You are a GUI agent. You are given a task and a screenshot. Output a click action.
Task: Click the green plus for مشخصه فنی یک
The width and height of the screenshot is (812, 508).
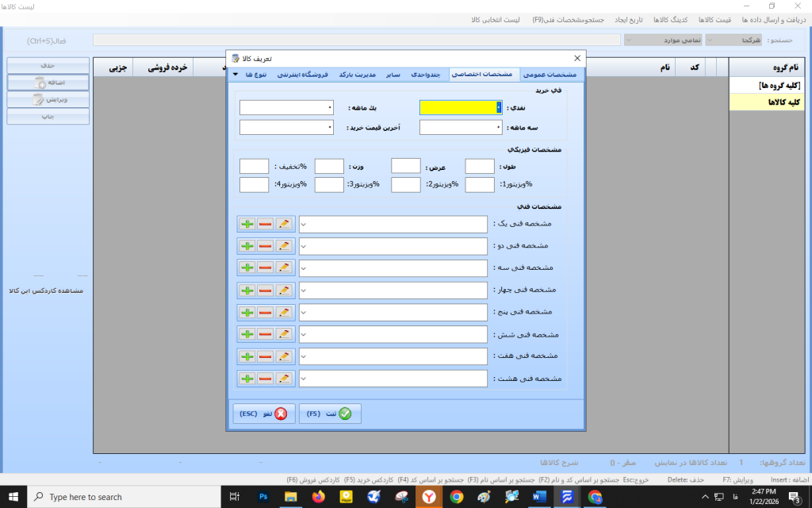coord(247,225)
